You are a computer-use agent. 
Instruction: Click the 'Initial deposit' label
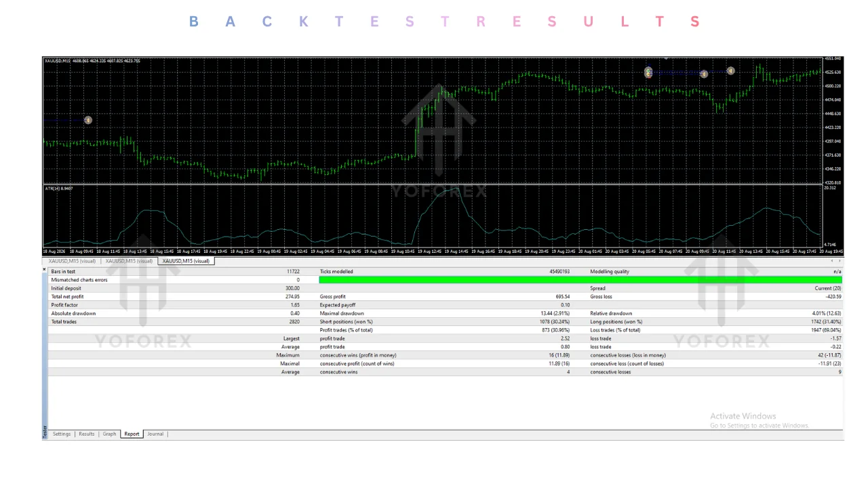[66, 288]
